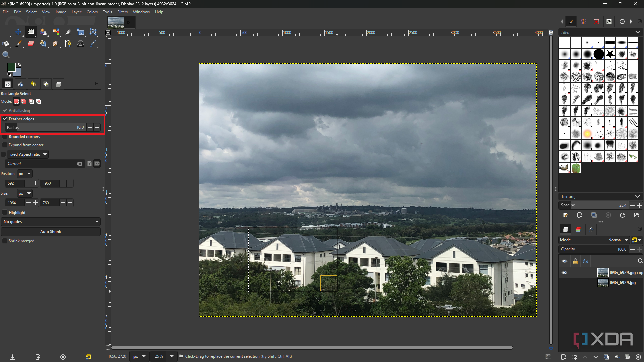Click the background blue-gray color swatch
Screen dimensions: 644x362
click(x=18, y=73)
